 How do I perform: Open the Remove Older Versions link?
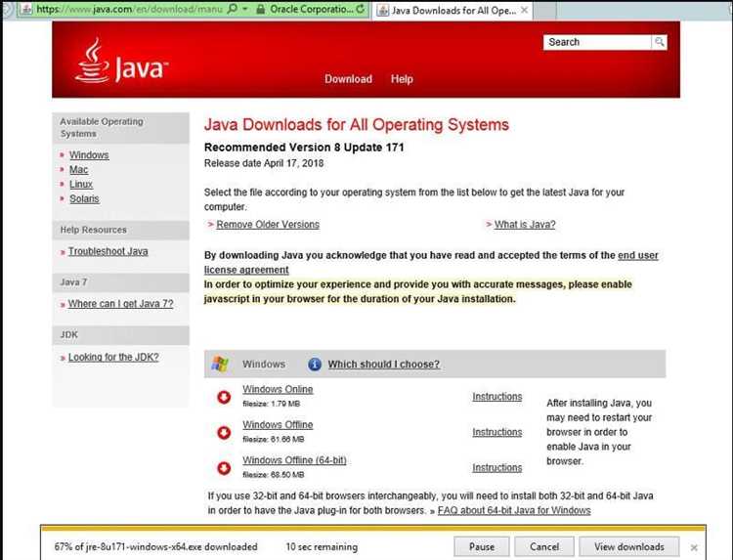(268, 225)
